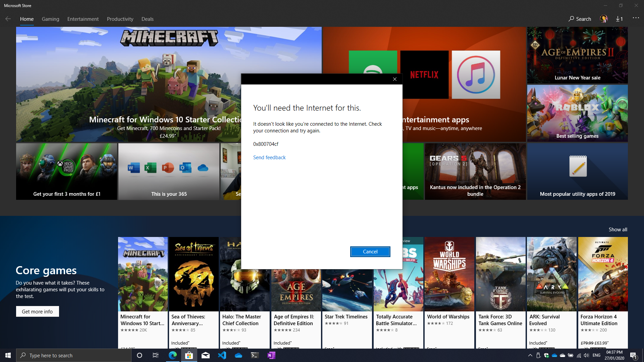
Task: Open Windows Security shield tray icon
Action: (x=546, y=355)
